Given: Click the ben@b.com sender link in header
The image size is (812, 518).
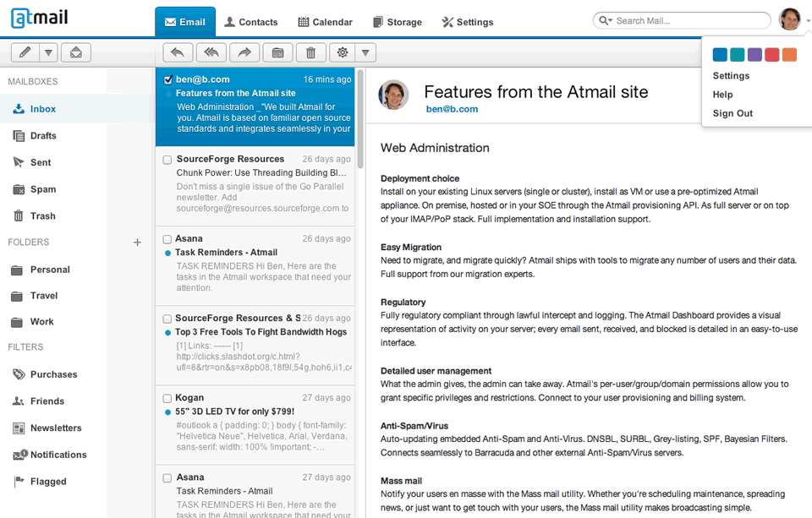Looking at the screenshot, I should 452,109.
